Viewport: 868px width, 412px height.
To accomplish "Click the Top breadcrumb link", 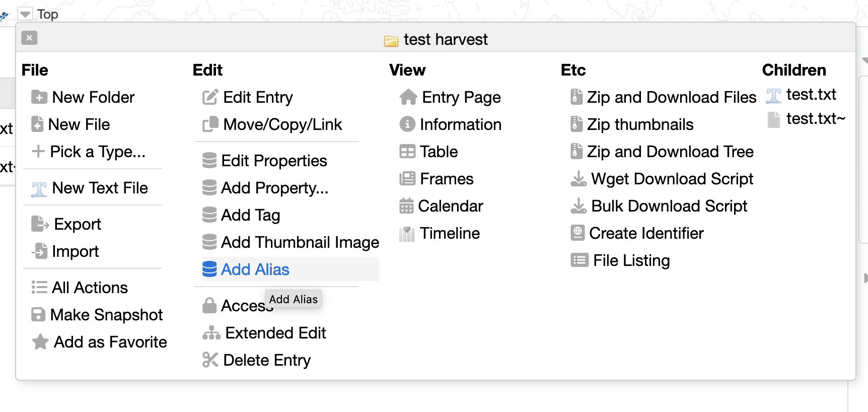I will point(48,14).
